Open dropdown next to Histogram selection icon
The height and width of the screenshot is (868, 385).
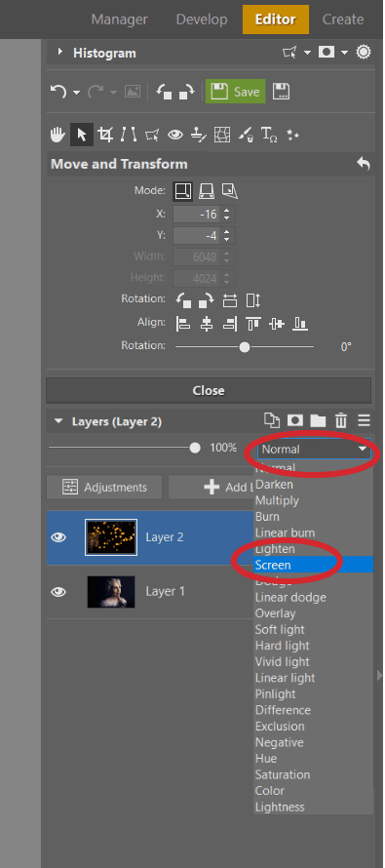307,53
